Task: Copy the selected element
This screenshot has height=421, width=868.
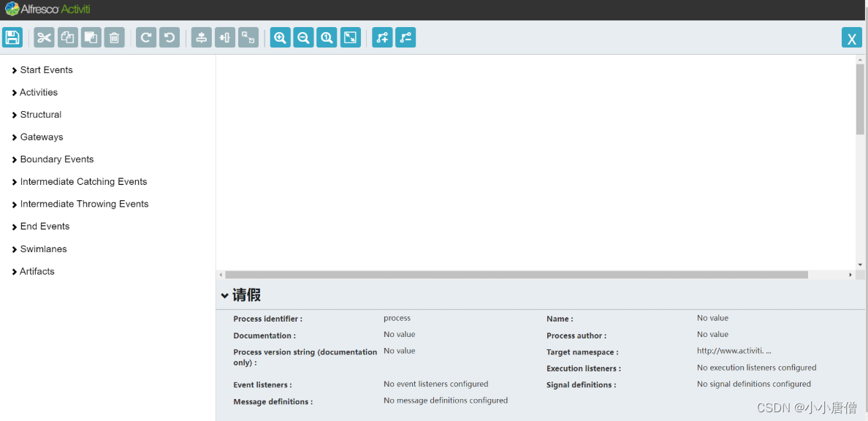Action: click(67, 37)
